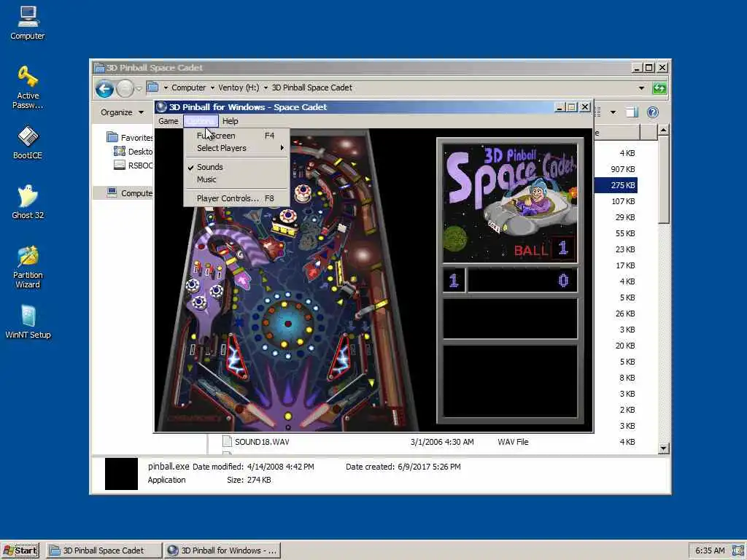747x560 pixels.
Task: Close the highlighted Options menu
Action: [201, 121]
